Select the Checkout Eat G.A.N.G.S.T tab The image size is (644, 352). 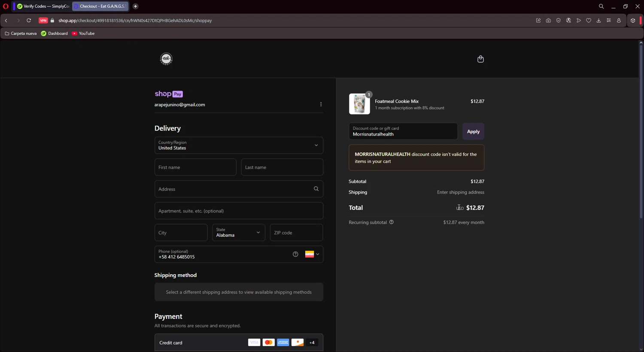point(100,6)
